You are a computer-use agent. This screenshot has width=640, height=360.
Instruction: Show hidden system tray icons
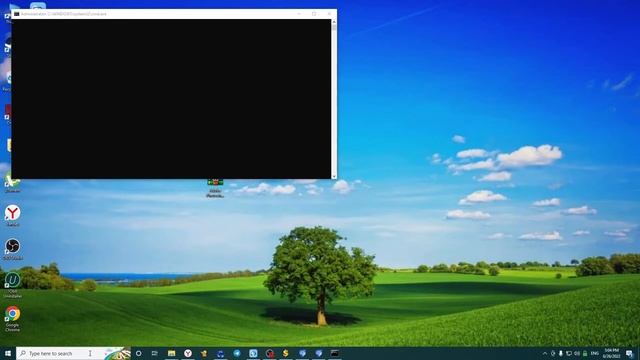545,353
